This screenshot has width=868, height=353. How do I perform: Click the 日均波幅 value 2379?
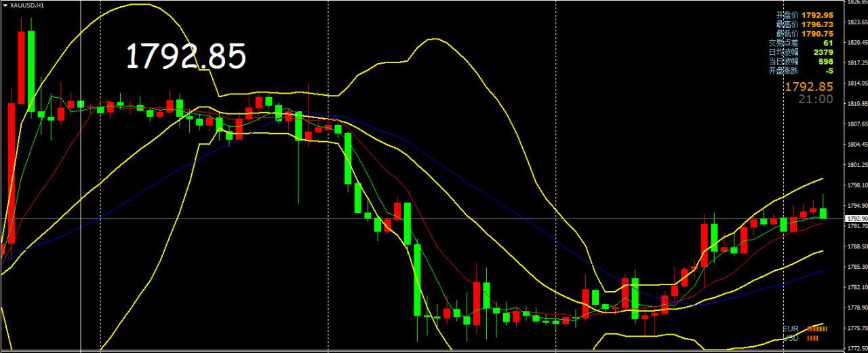click(823, 52)
